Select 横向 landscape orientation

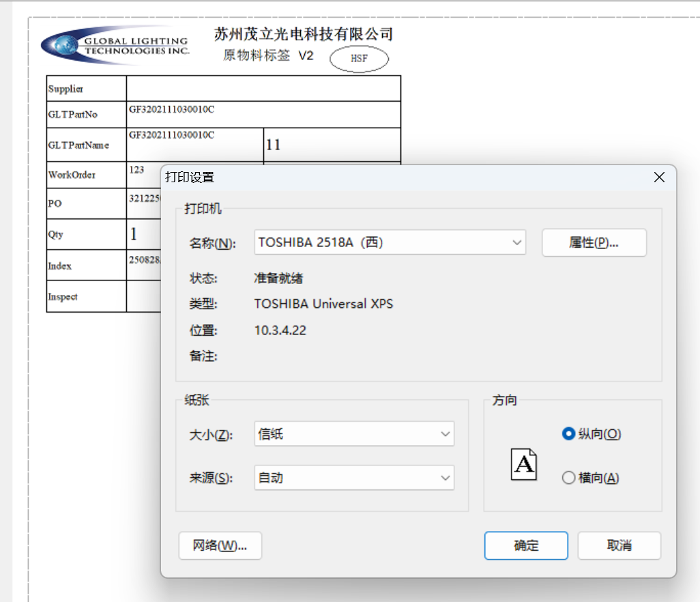click(x=568, y=478)
